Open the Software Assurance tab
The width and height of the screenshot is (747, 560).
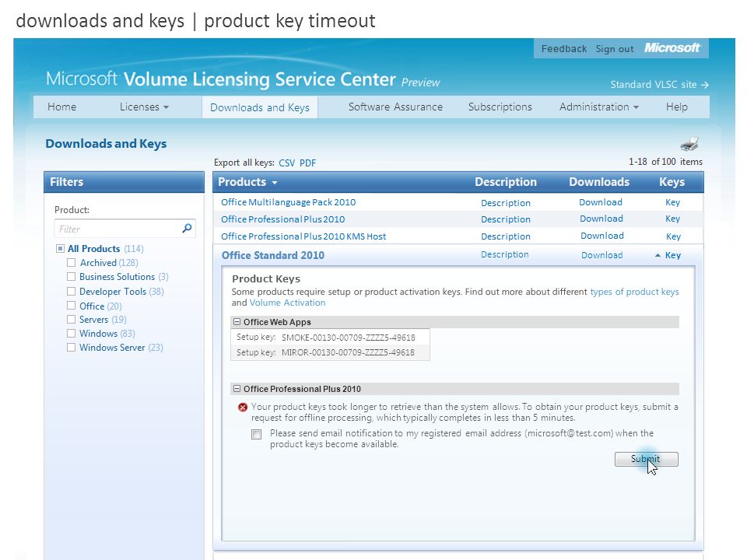395,107
